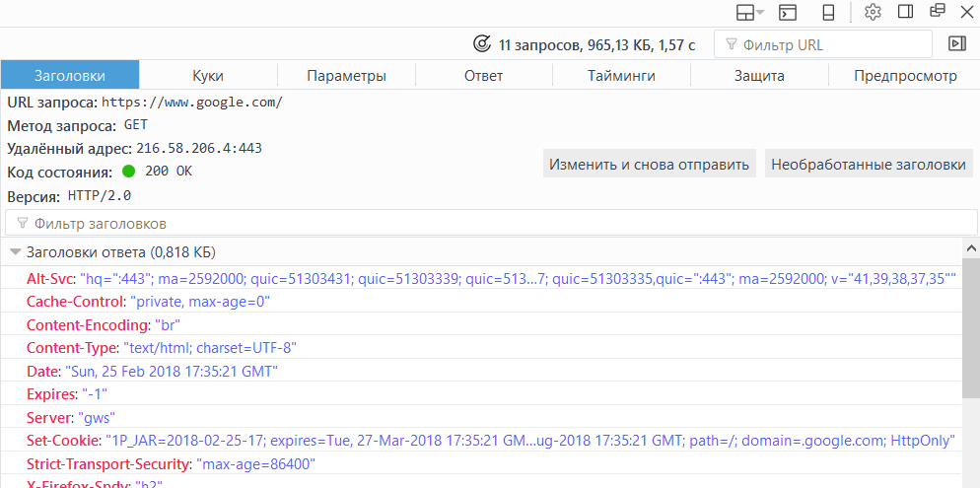Click Изменить и снова отправить button

[650, 165]
